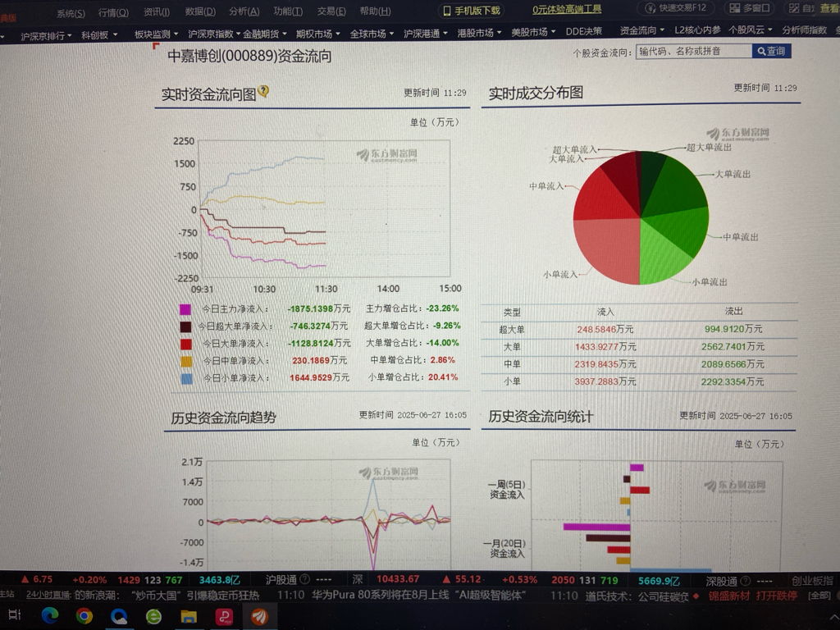
Task: Open the blue Q browser taskbar icon
Action: [119, 616]
